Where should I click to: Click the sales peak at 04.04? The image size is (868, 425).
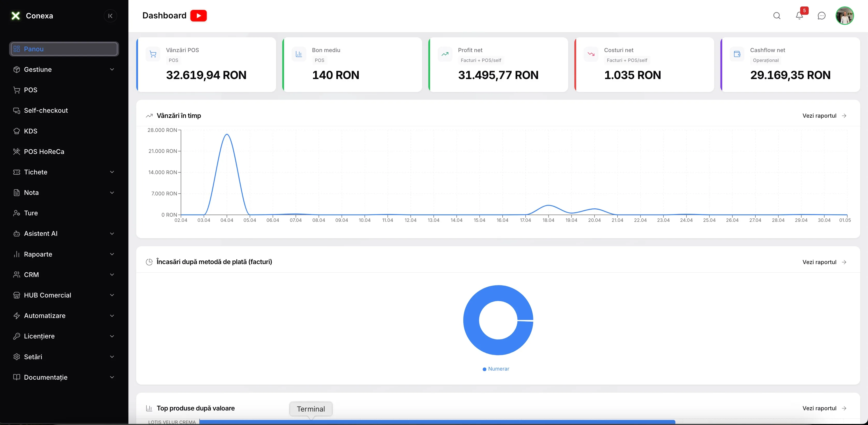[227, 134]
